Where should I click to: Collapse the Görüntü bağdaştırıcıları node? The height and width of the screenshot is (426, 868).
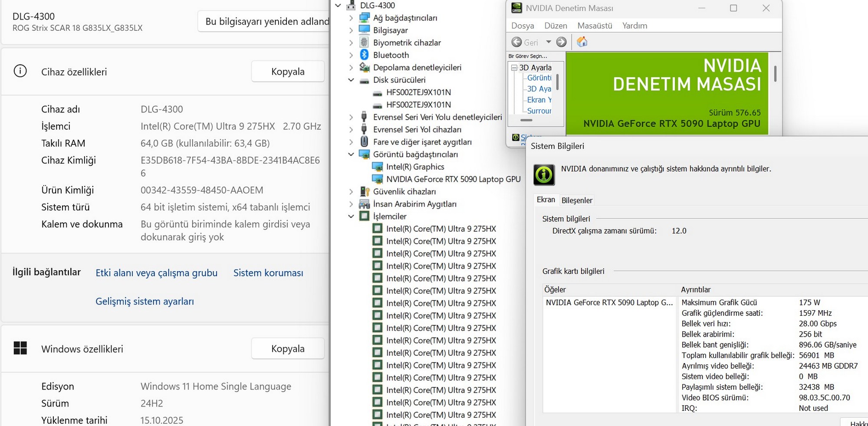pyautogui.click(x=351, y=154)
